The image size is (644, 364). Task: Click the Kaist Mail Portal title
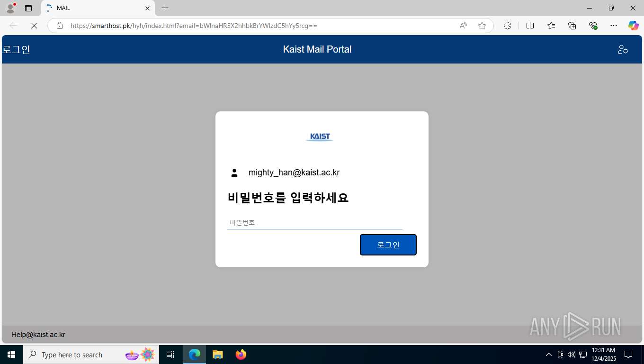tap(317, 49)
